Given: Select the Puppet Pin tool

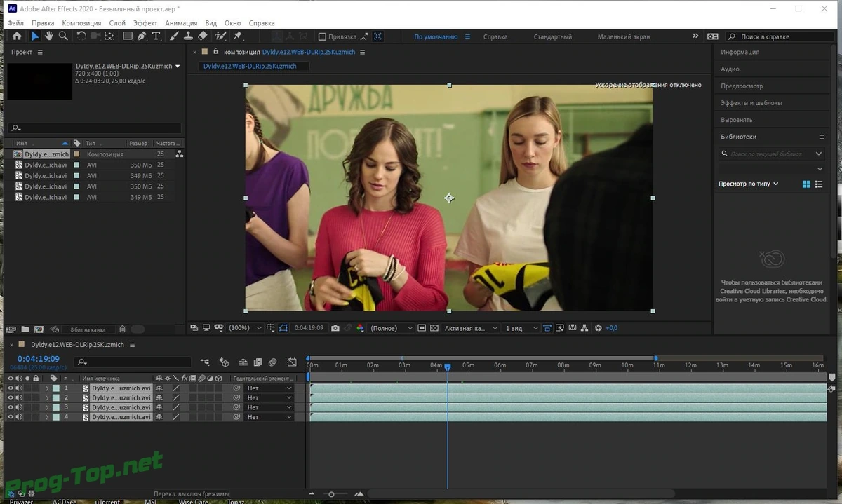Looking at the screenshot, I should (x=238, y=36).
